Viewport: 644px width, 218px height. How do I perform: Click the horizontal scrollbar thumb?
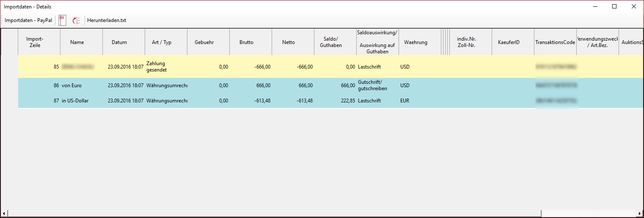coord(275,213)
